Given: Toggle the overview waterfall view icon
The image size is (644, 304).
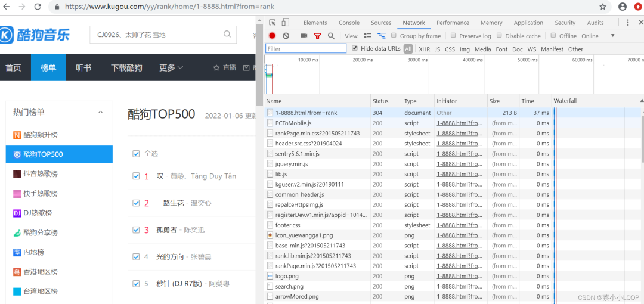Looking at the screenshot, I should (x=382, y=36).
